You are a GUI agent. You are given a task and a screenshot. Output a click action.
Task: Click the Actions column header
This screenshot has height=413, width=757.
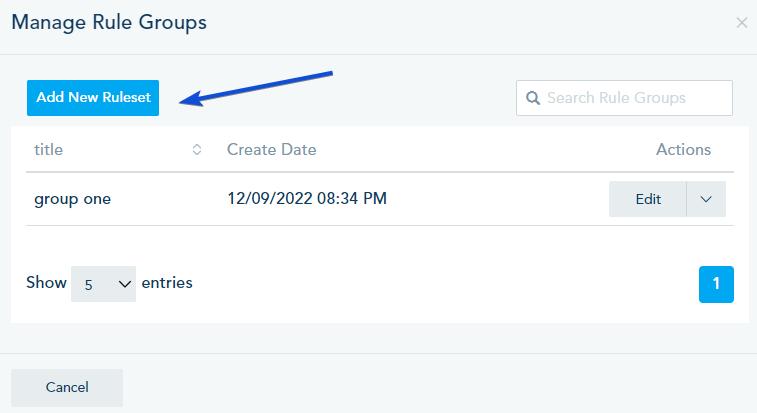coord(683,150)
